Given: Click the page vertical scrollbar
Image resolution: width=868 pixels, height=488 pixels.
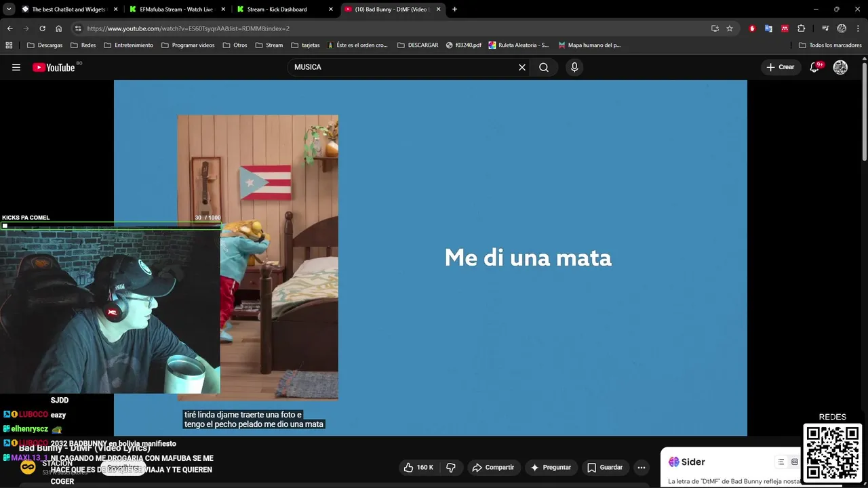Looking at the screenshot, I should [864, 112].
